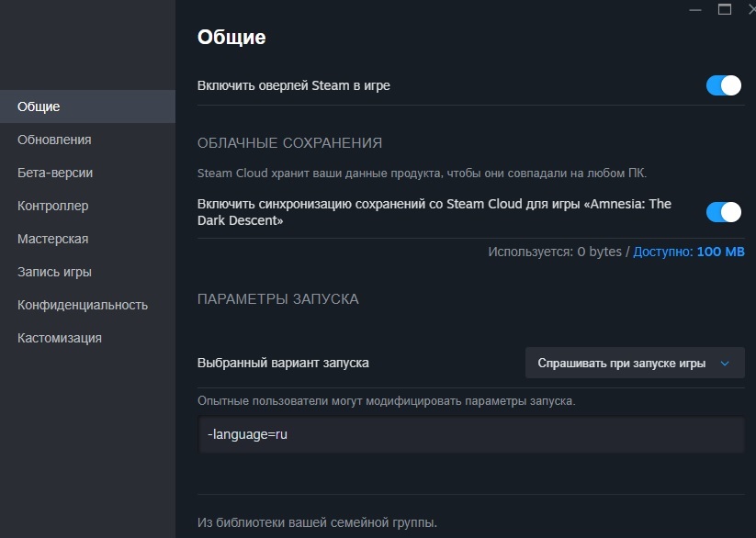Open the 'Конфиденциальность' settings

(x=83, y=305)
